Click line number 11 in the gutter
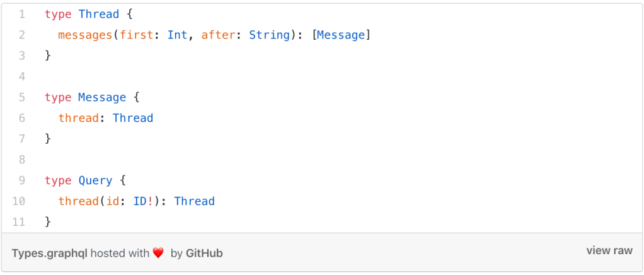644x275 pixels. pos(19,221)
